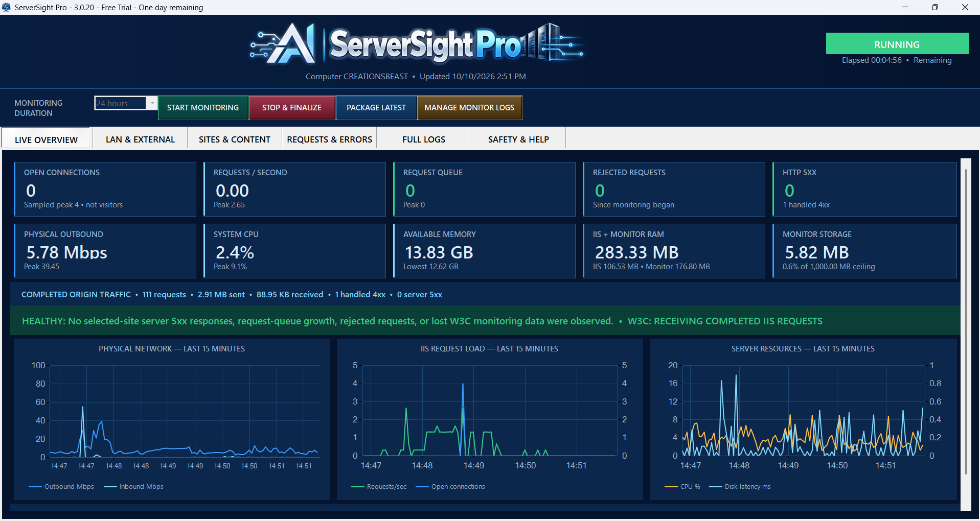The image size is (980, 521).
Task: Toggle the Disk latency ms legend entry
Action: tap(740, 487)
